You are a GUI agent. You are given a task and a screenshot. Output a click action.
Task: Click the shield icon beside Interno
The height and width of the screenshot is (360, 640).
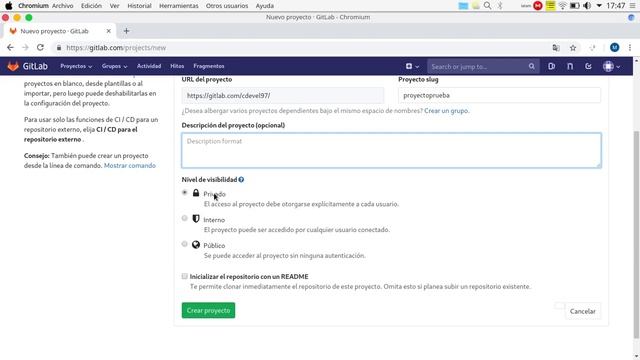click(x=196, y=219)
